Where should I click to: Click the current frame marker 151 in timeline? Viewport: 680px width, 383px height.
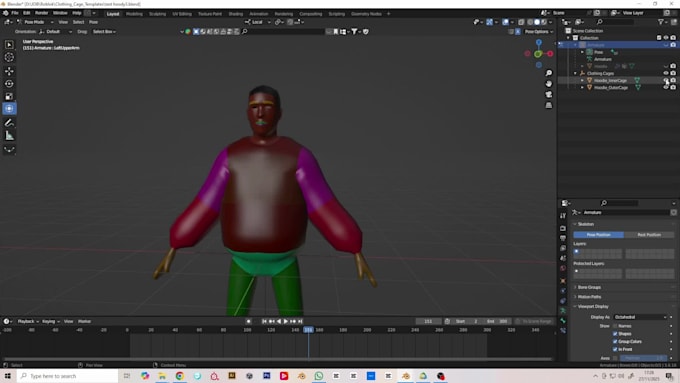pyautogui.click(x=308, y=330)
